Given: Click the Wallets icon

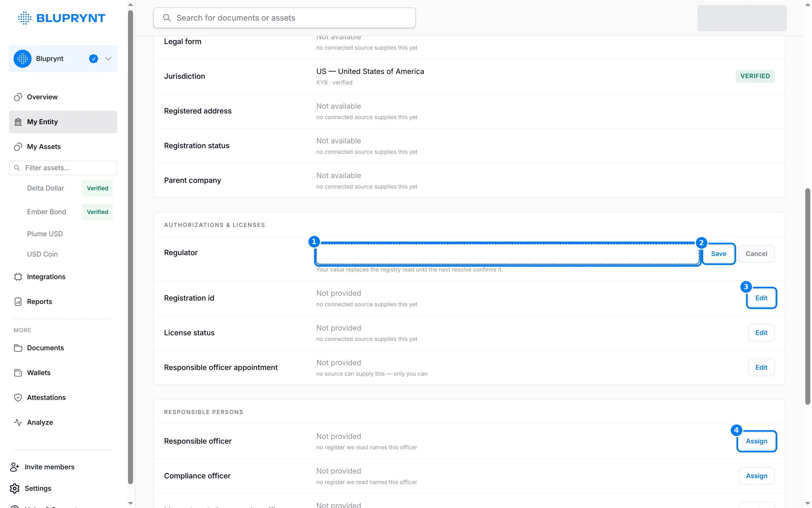Looking at the screenshot, I should pyautogui.click(x=18, y=373).
